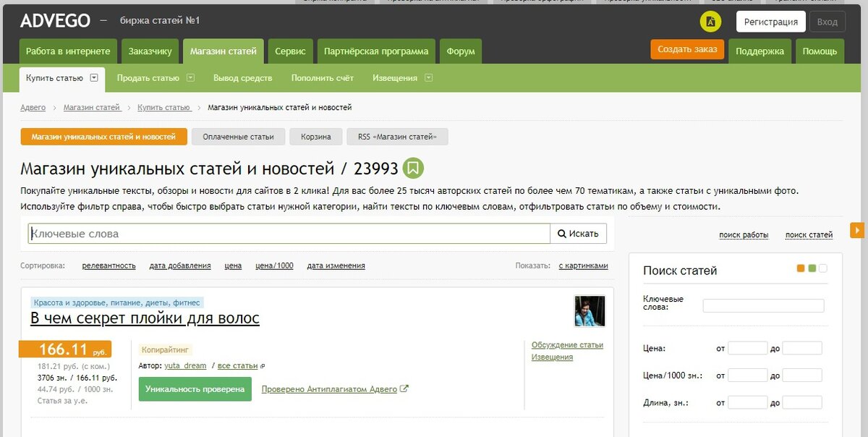Sort by дата добавления
The image size is (868, 437).
click(x=180, y=266)
